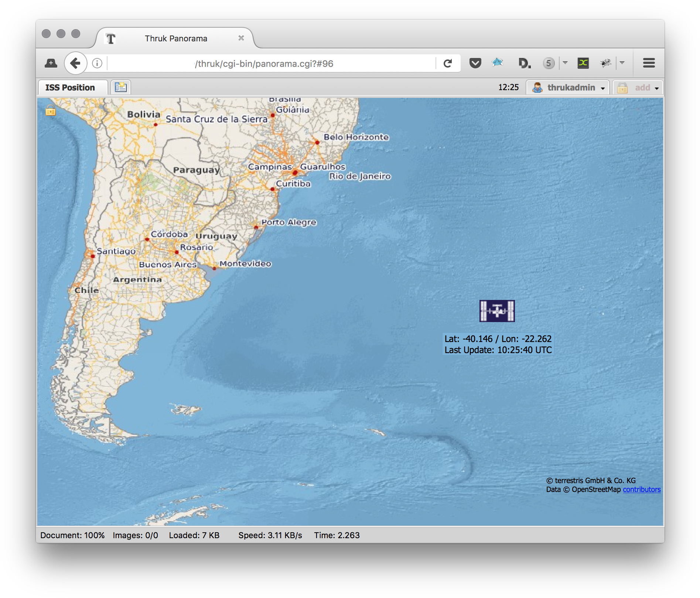Image resolution: width=700 pixels, height=598 pixels.
Task: Open the OpenStreetMap contributors link
Action: pos(641,490)
